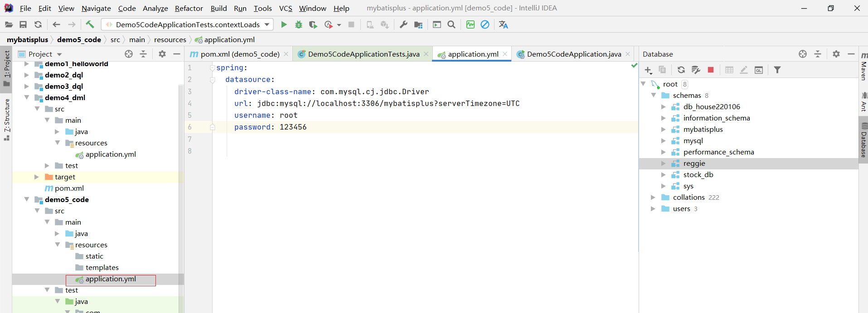Screen dimensions: 868x313
Task: Expand the users node in Database
Action: tap(653, 209)
